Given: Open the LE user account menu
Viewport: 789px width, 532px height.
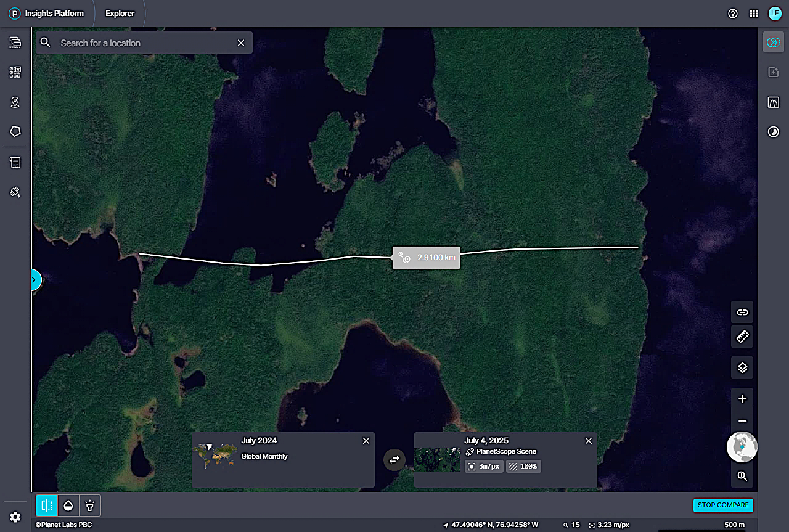Looking at the screenshot, I should click(774, 14).
